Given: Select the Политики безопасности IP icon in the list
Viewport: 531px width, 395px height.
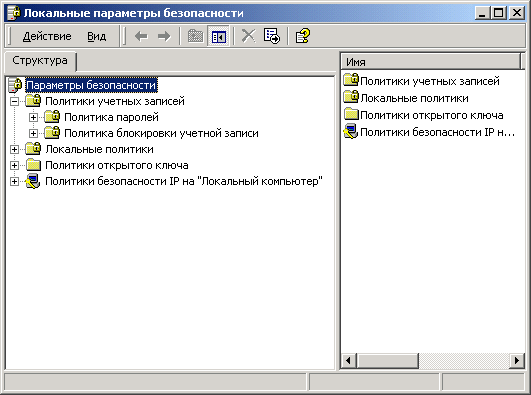Looking at the screenshot, I should 351,132.
